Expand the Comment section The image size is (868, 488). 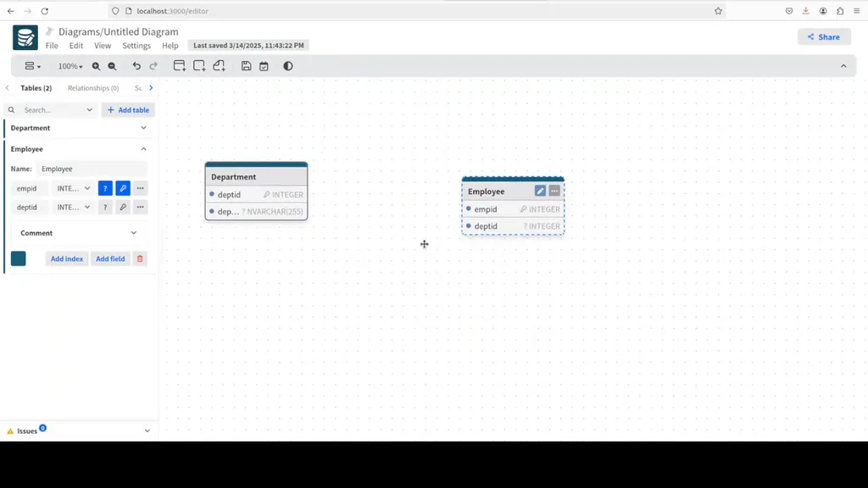tap(79, 233)
